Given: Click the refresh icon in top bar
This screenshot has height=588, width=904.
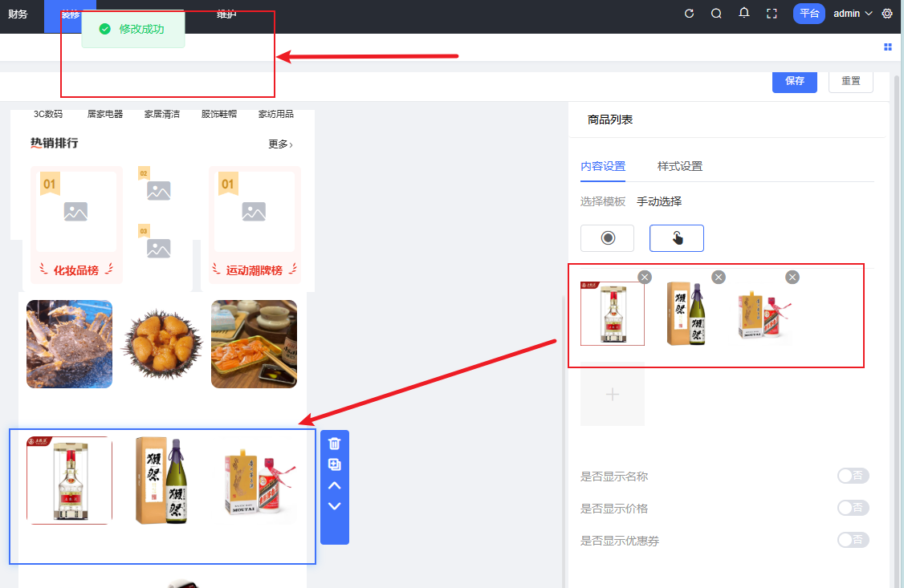Looking at the screenshot, I should pyautogui.click(x=689, y=14).
